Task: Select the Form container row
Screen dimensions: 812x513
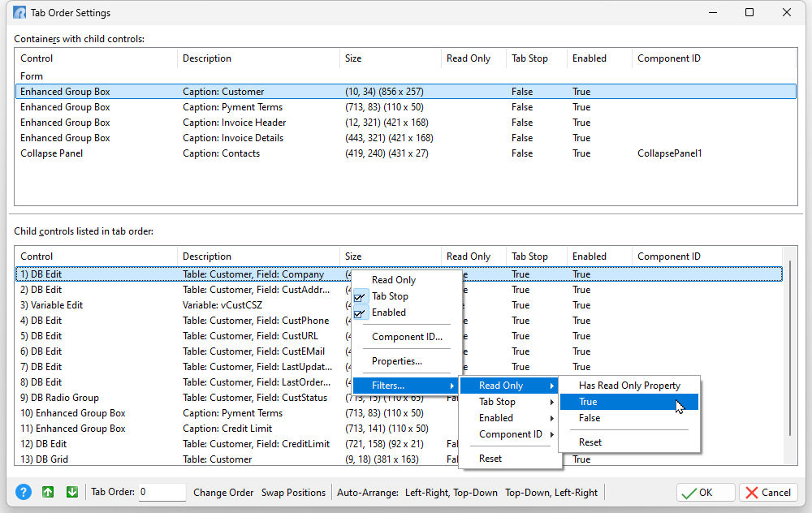Action: point(406,76)
